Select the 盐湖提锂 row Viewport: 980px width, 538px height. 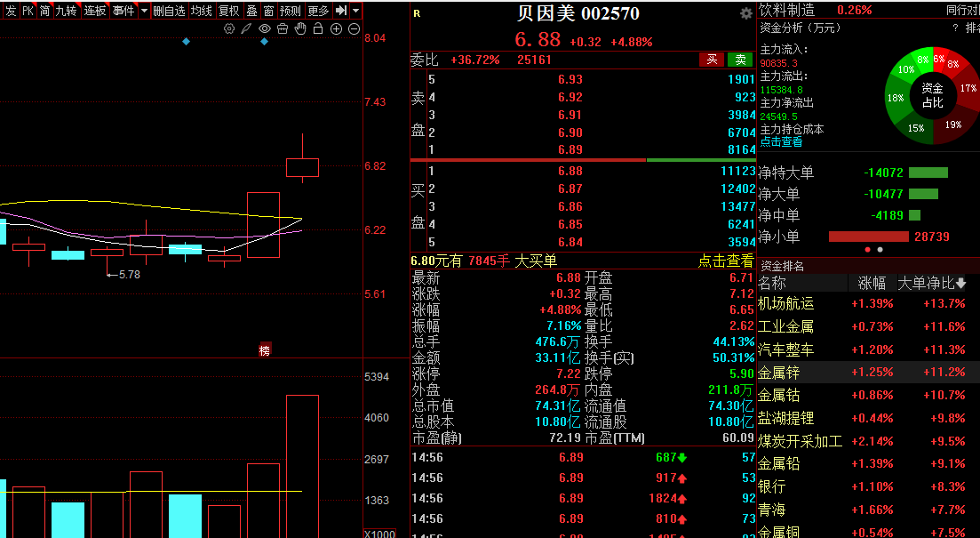click(869, 418)
